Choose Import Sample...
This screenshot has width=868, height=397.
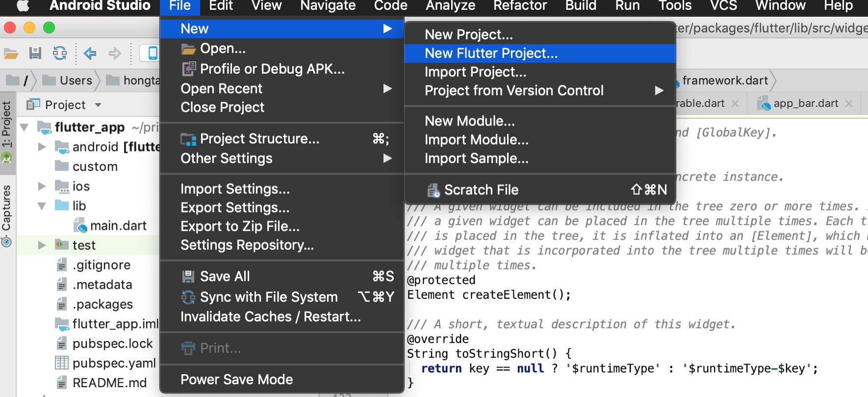click(540, 159)
